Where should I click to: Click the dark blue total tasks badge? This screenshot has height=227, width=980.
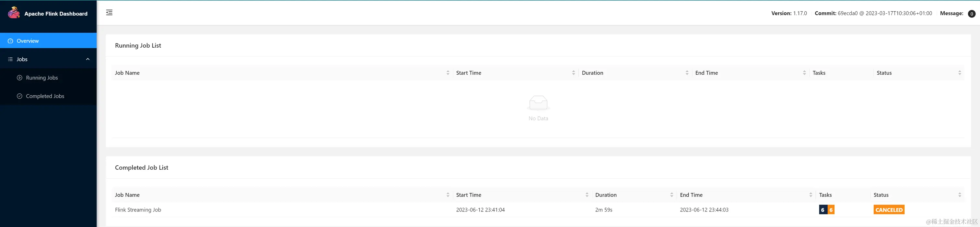coord(823,210)
